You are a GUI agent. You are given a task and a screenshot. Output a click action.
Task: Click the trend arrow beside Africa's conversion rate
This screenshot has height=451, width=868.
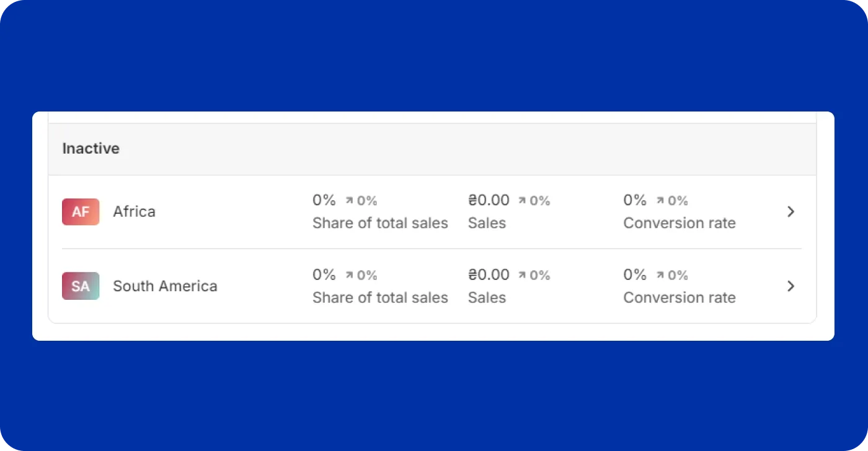[x=660, y=199]
